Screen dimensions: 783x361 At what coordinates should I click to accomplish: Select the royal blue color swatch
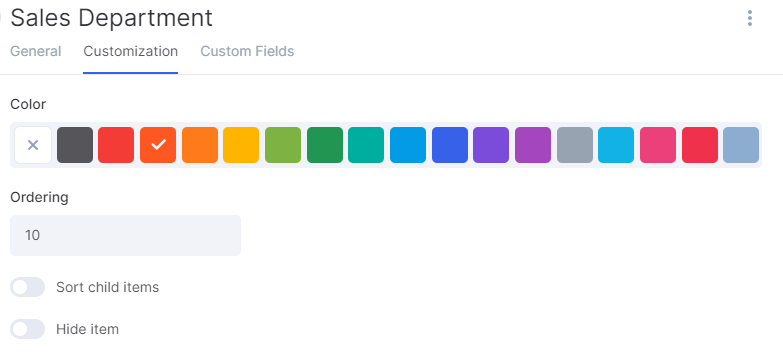pyautogui.click(x=450, y=145)
